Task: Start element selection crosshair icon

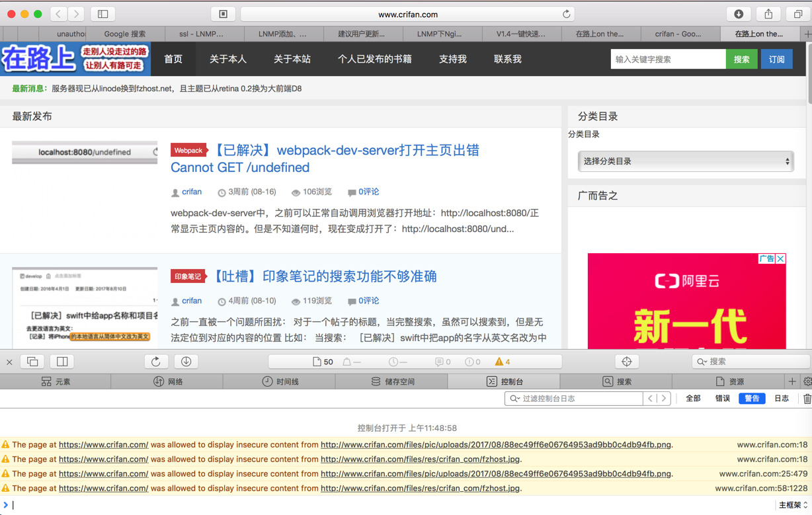Action: click(627, 362)
